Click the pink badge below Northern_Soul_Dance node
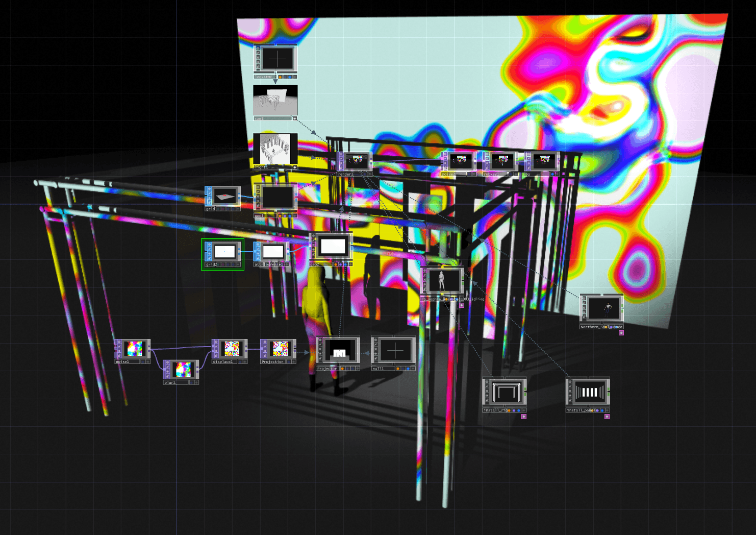756x535 pixels. pos(621,333)
